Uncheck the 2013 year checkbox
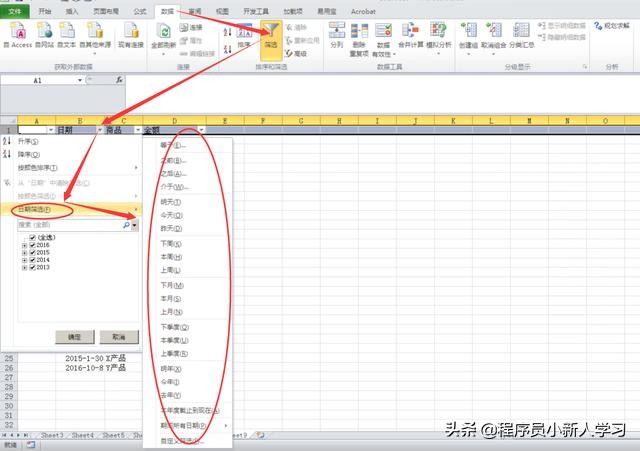This screenshot has height=451, width=640. pyautogui.click(x=33, y=267)
